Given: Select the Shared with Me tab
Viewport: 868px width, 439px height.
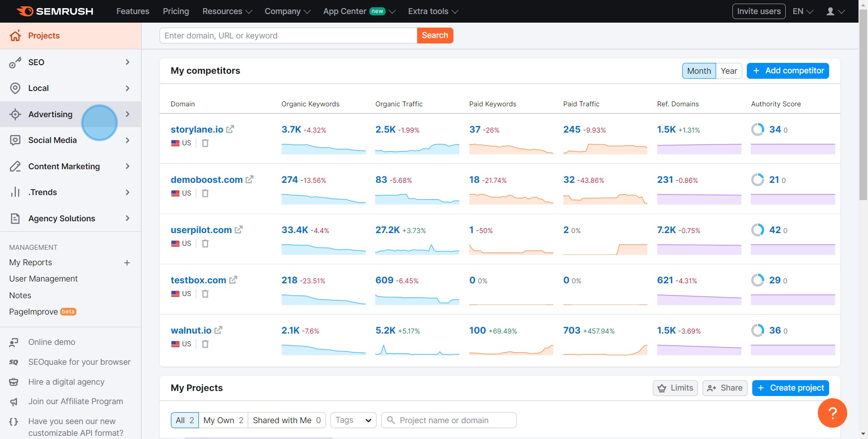Looking at the screenshot, I should [287, 420].
